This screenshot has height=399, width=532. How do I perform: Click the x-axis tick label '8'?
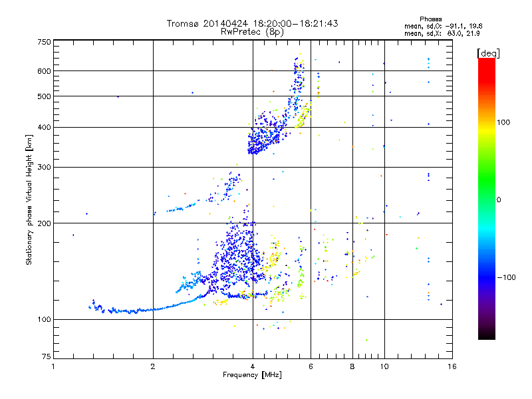coord(352,366)
